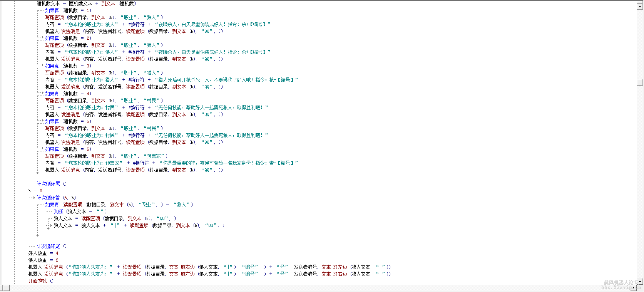
Task: Place cursor on the b = 0 line
Action: tap(35, 191)
